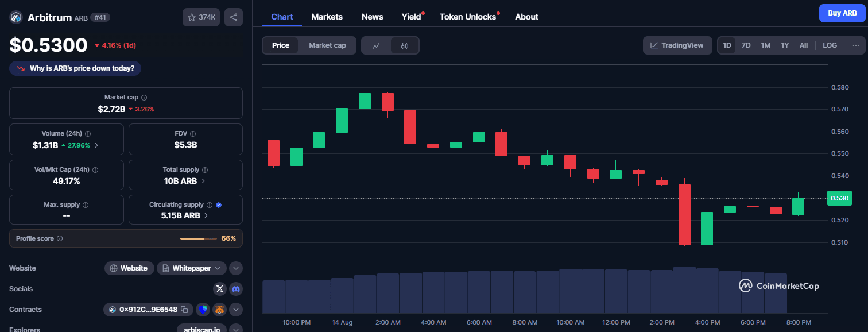
Task: Click Market cap info icon
Action: 144,98
